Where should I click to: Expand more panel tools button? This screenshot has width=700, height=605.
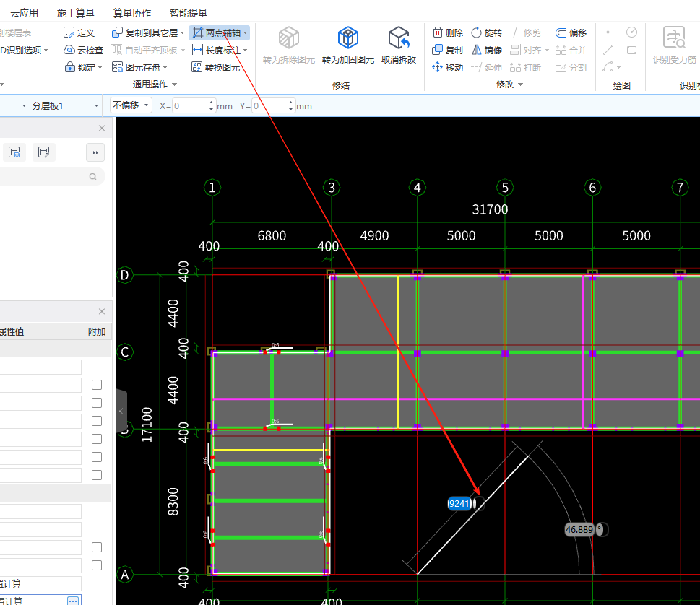pyautogui.click(x=95, y=152)
